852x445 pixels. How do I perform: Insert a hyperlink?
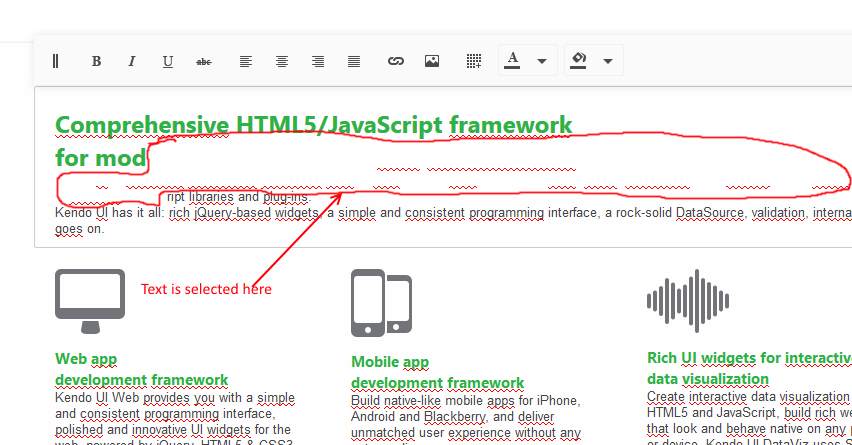point(396,61)
